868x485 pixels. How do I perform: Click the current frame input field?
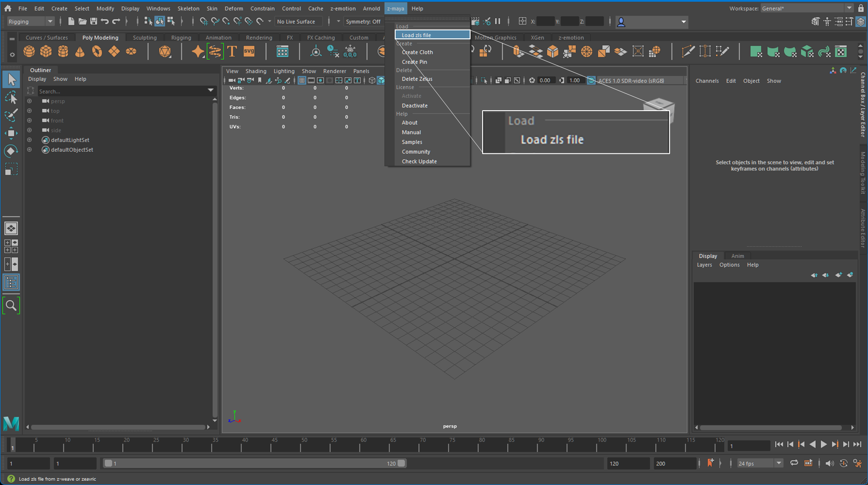click(x=748, y=445)
